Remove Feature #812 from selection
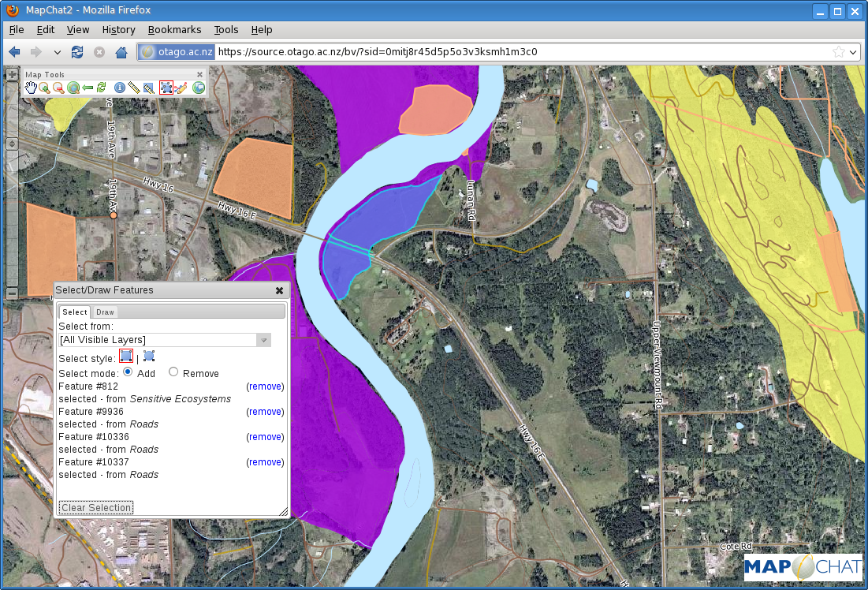 (x=265, y=386)
